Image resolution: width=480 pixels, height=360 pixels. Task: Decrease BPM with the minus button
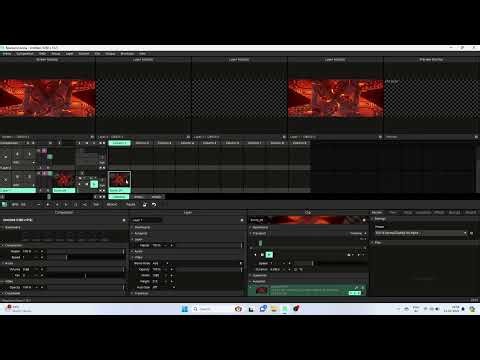(x=39, y=204)
